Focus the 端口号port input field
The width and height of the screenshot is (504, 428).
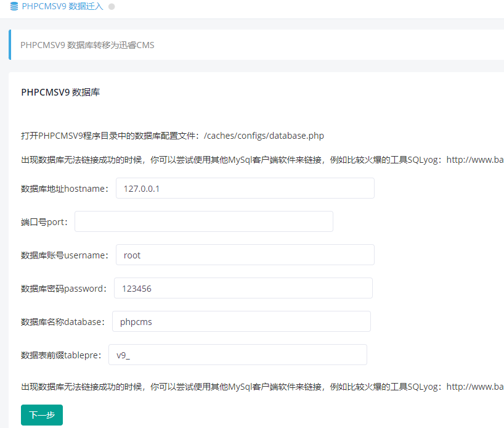click(x=204, y=221)
